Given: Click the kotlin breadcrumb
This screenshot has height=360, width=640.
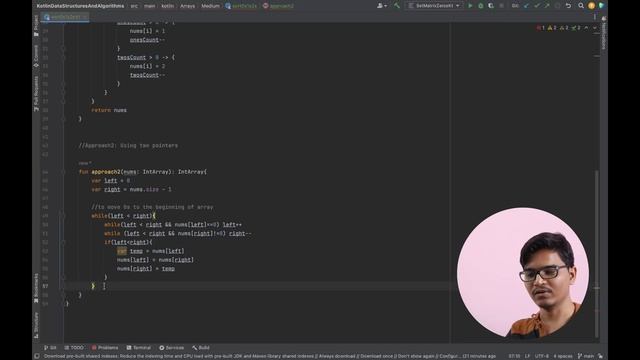Looking at the screenshot, I should (x=167, y=6).
